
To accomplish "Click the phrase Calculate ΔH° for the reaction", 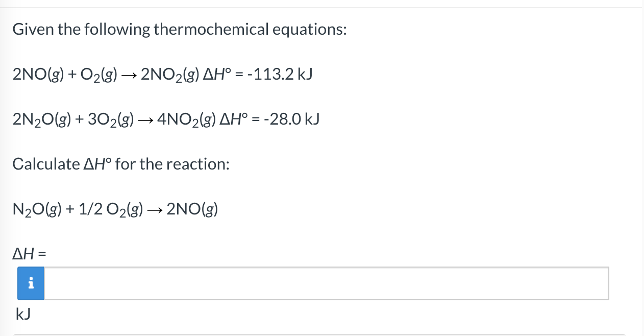I will pyautogui.click(x=120, y=164).
